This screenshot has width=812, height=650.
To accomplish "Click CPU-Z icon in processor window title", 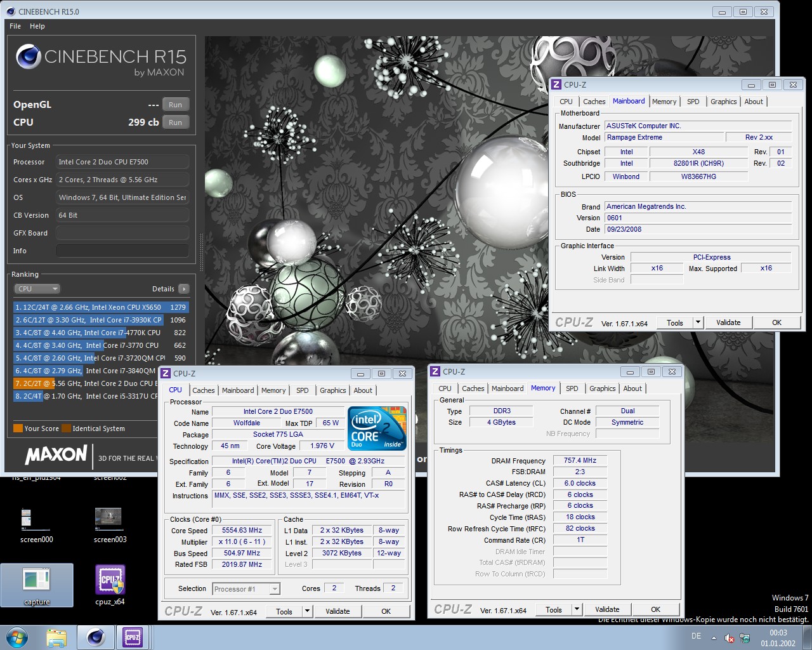I will (x=166, y=373).
